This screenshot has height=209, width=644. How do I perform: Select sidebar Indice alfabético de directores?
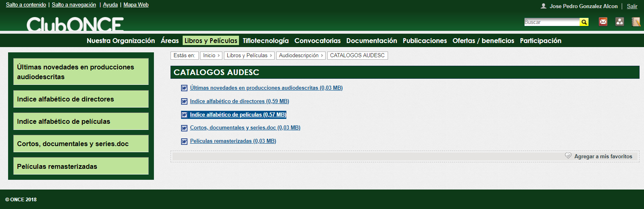81,99
